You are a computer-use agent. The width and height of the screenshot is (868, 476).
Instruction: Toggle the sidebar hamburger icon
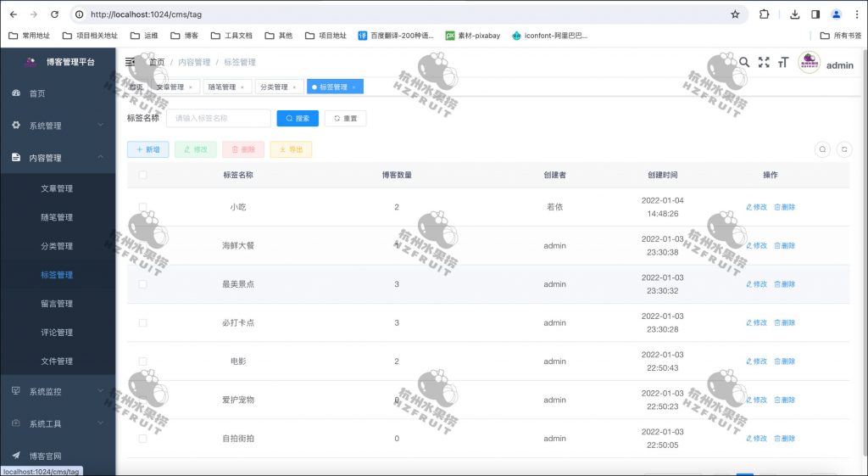click(130, 62)
